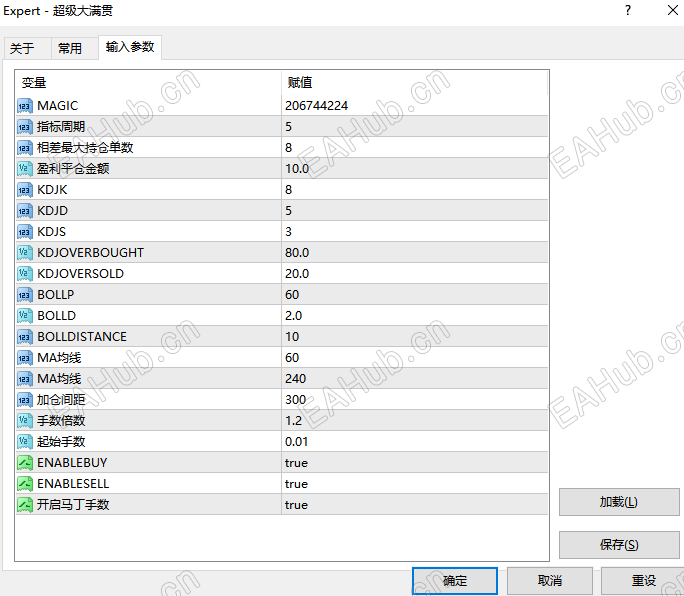This screenshot has width=684, height=596.
Task: Select the BOLLP value 60
Action: [x=292, y=295]
